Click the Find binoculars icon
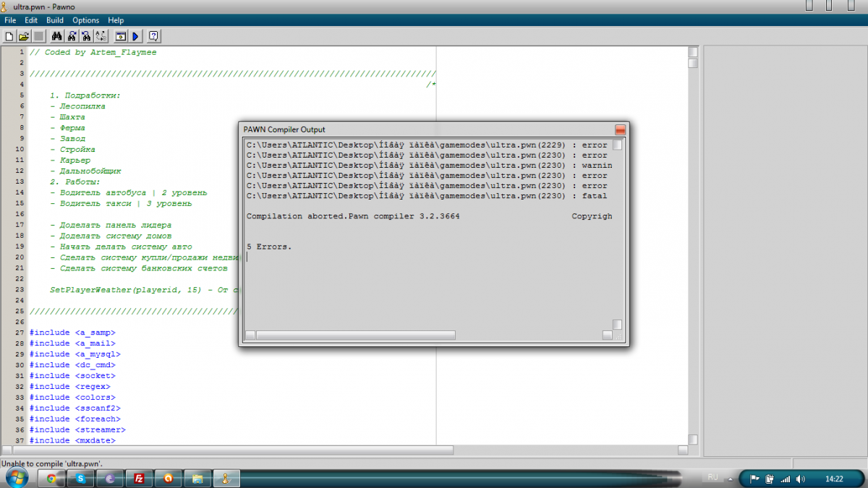The image size is (868, 488). 56,36
